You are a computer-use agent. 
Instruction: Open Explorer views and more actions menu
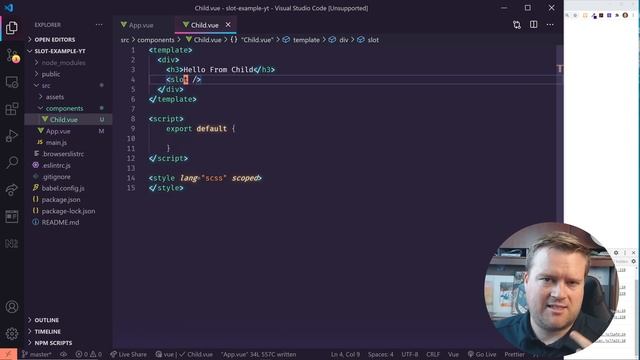(x=99, y=25)
